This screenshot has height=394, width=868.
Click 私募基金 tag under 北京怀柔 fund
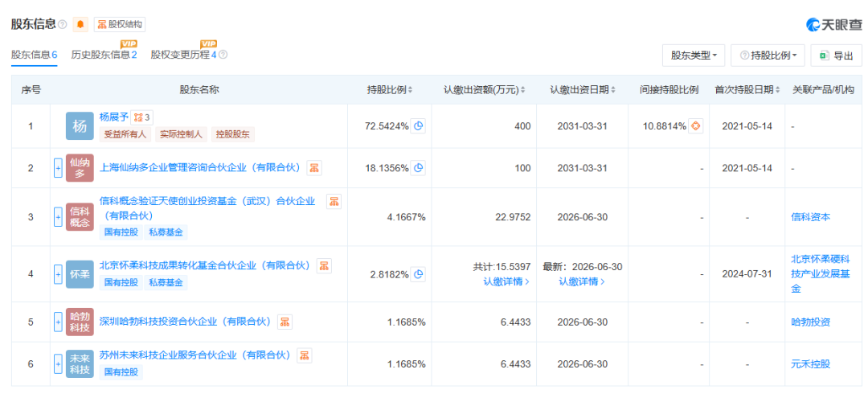166,282
